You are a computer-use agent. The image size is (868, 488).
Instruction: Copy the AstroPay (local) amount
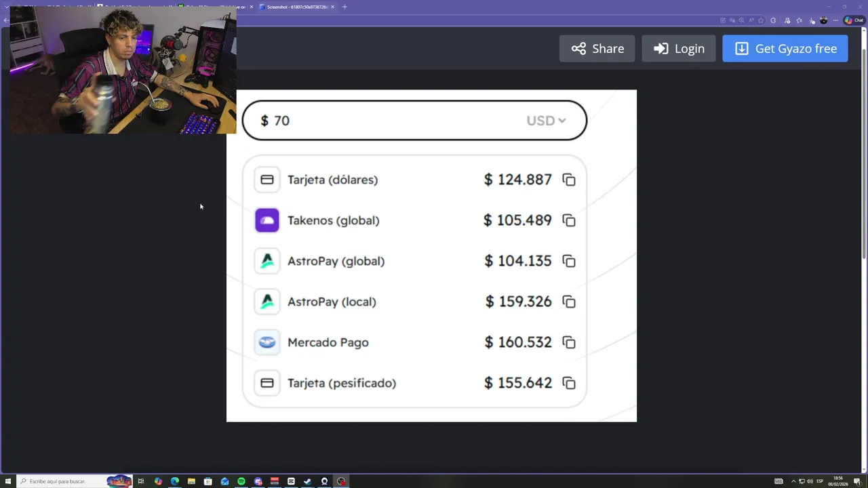[569, 302]
